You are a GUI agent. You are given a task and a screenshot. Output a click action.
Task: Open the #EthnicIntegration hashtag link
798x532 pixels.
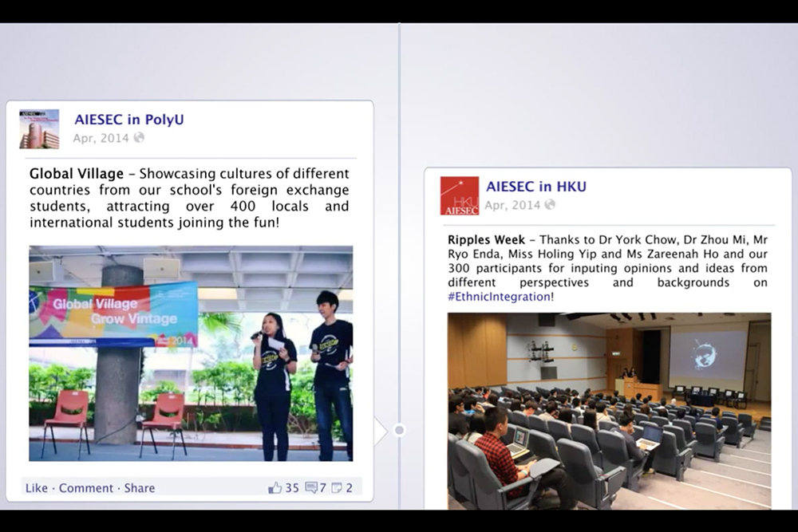499,297
